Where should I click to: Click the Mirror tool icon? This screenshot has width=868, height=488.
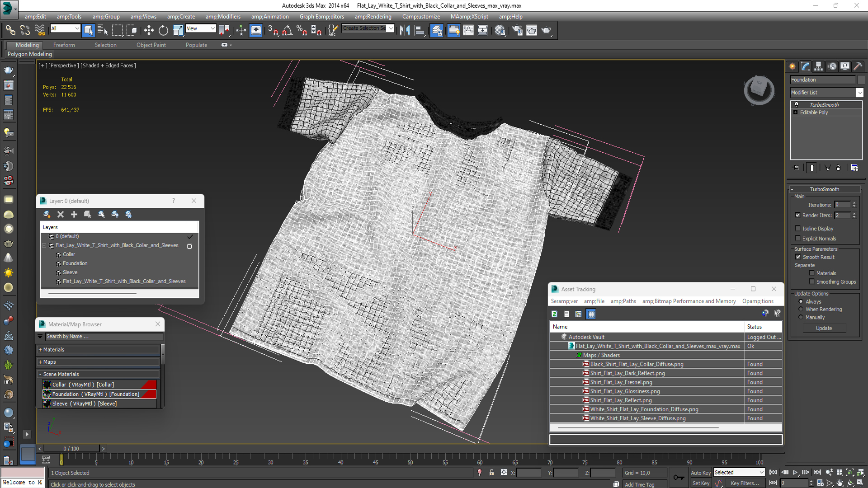(x=405, y=30)
